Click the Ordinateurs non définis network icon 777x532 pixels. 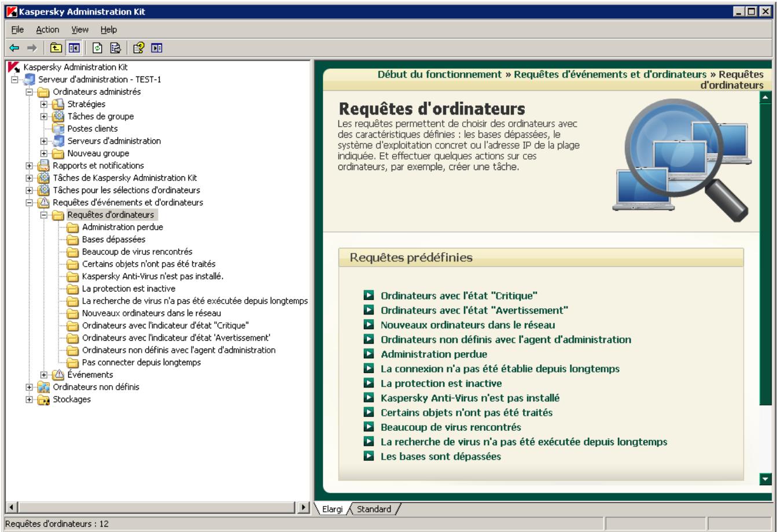[x=44, y=387]
